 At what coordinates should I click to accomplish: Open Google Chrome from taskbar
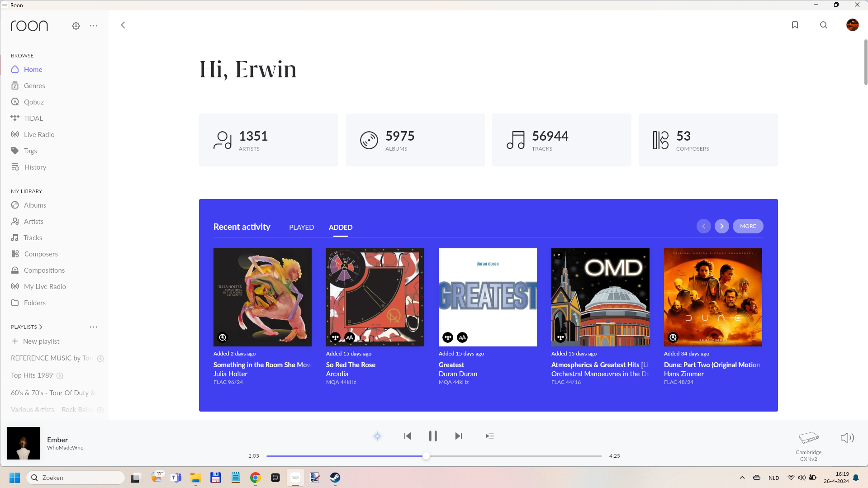pos(255,478)
